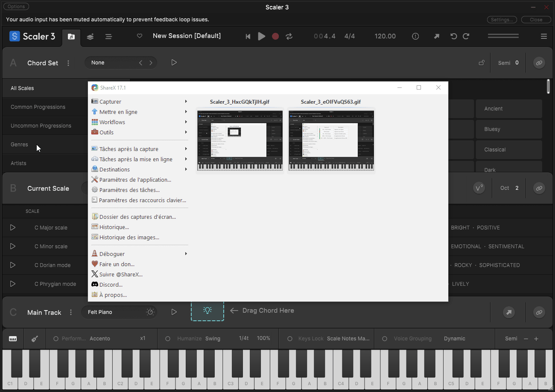Click the skip to start transport button
Viewport: 555px width, 392px height.
click(x=248, y=37)
